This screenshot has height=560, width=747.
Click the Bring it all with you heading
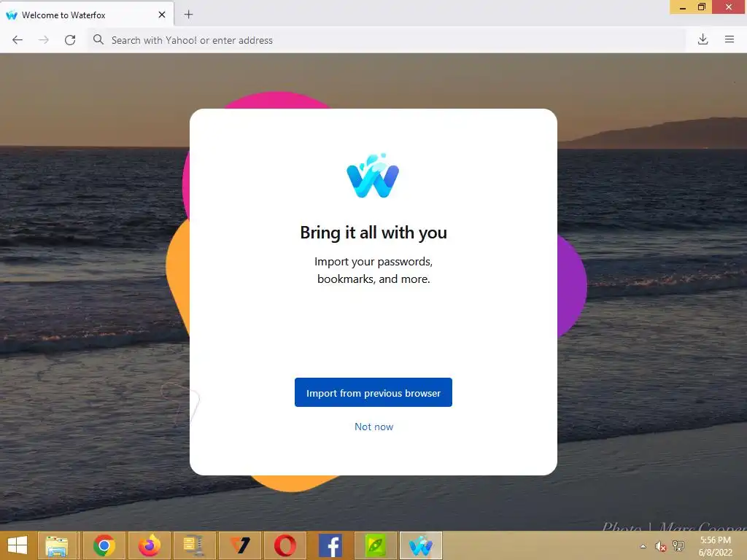click(373, 233)
